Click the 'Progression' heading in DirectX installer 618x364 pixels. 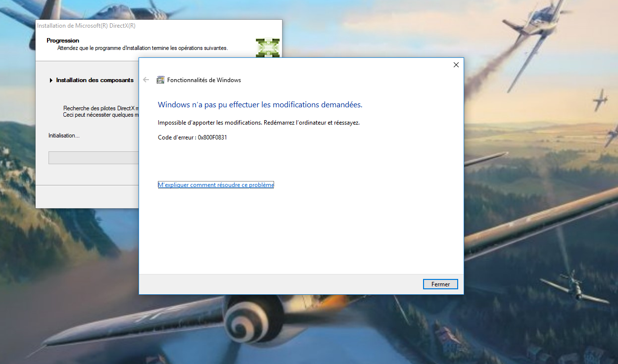(63, 41)
